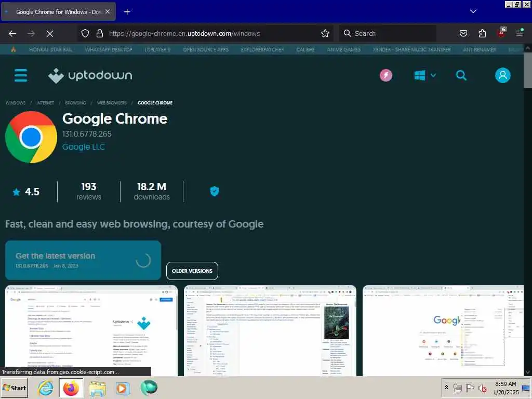This screenshot has width=532, height=399.
Task: Open the Uptodown hamburger menu
Action: 21,75
